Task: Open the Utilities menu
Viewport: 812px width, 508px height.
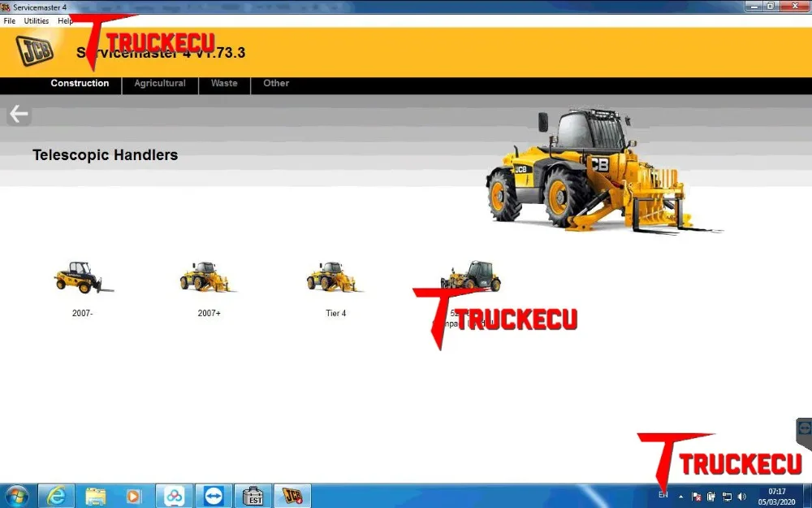Action: coord(37,21)
